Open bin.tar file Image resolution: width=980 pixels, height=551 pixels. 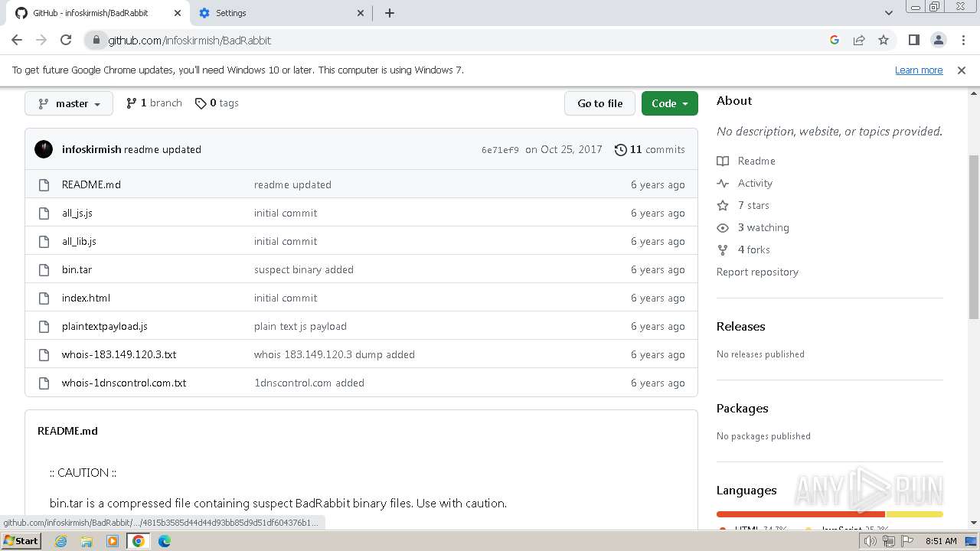coord(77,269)
